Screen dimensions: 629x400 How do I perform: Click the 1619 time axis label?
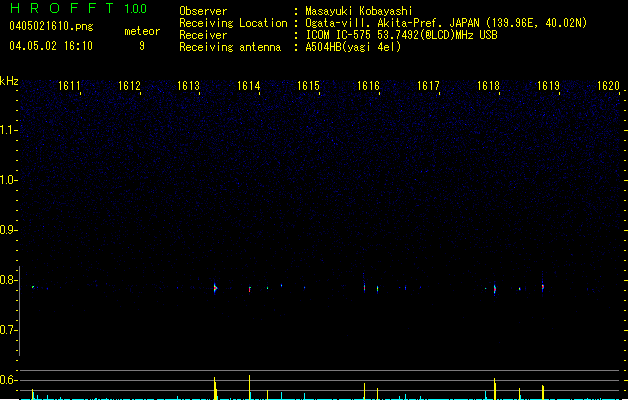click(548, 86)
